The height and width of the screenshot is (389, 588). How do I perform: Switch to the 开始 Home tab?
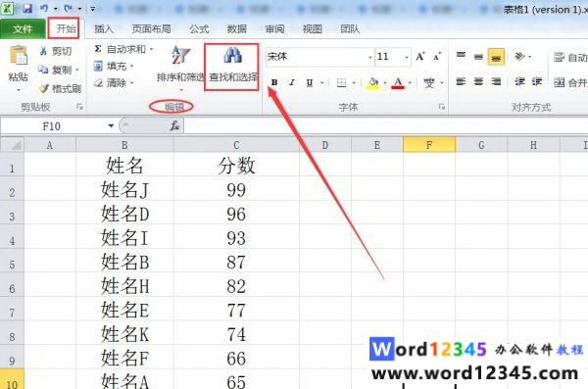66,28
